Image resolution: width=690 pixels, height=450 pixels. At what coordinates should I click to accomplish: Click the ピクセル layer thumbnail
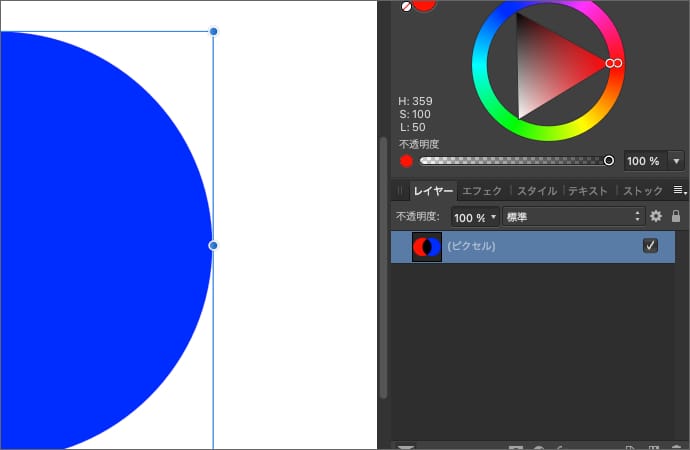(x=427, y=246)
